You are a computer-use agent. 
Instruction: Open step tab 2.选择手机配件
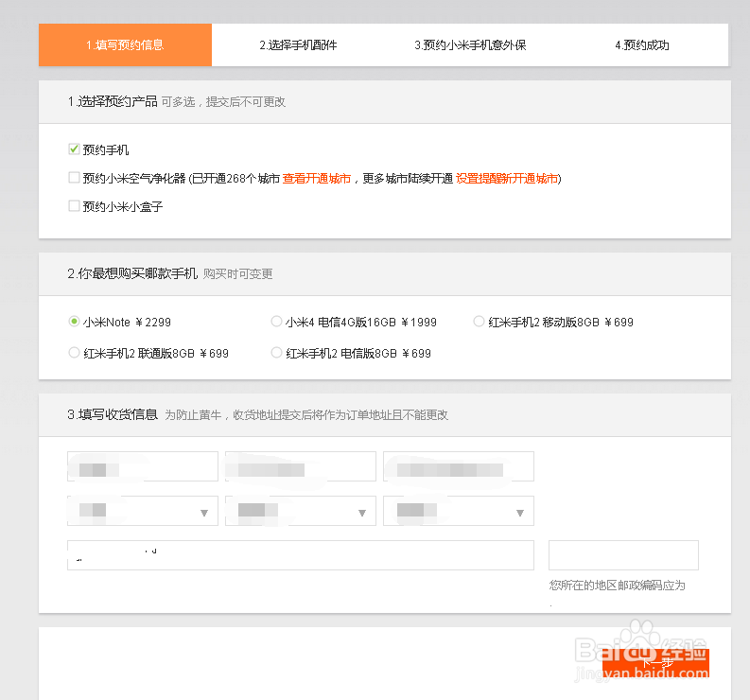[298, 45]
